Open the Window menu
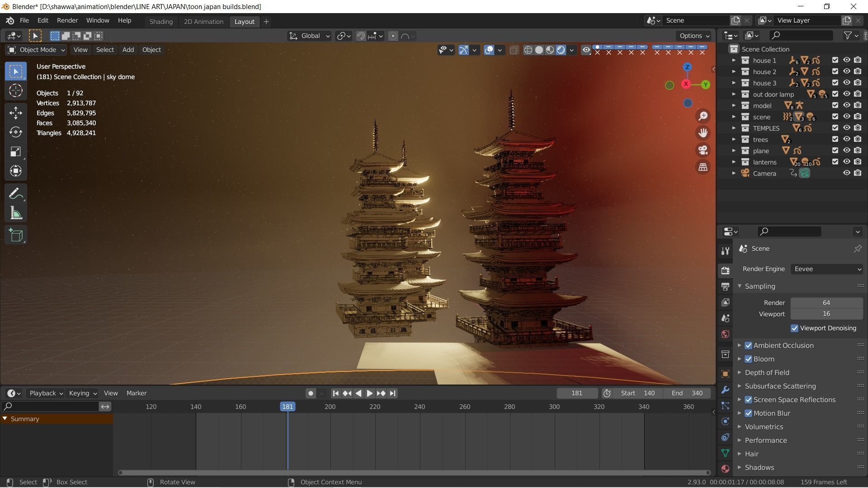The width and height of the screenshot is (868, 488). click(x=98, y=20)
